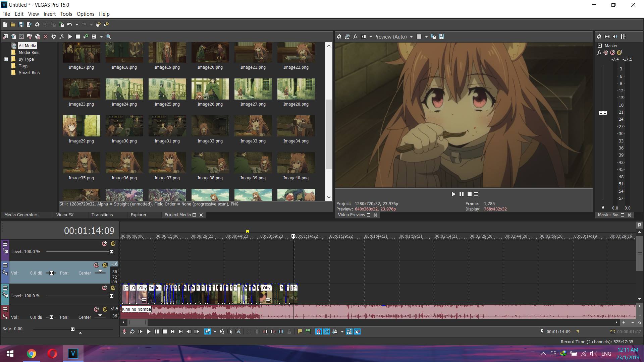Toggle Enable Snapping magnet on the timeline toolbar

(319, 331)
